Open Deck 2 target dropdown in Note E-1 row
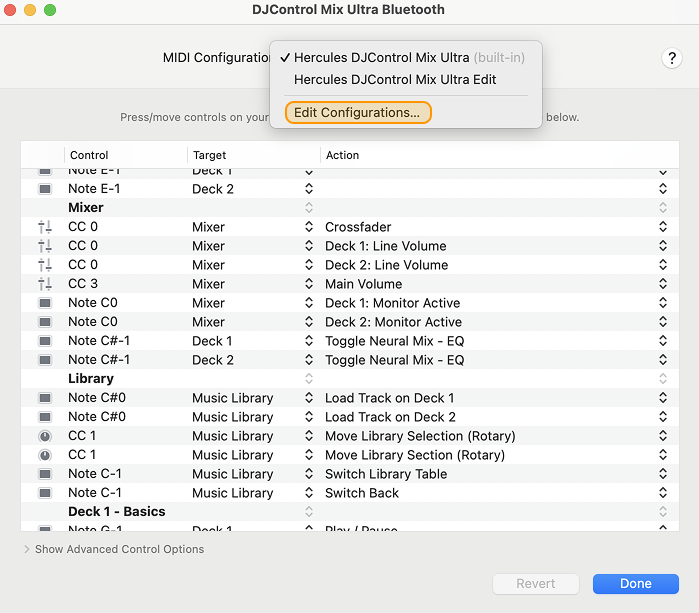The image size is (699, 613). pyautogui.click(x=309, y=189)
